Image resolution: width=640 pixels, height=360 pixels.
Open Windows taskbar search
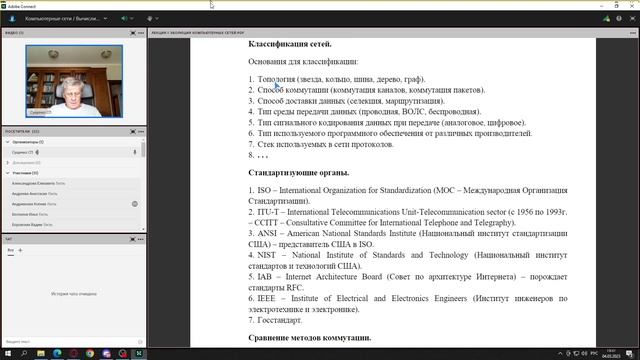(24, 353)
